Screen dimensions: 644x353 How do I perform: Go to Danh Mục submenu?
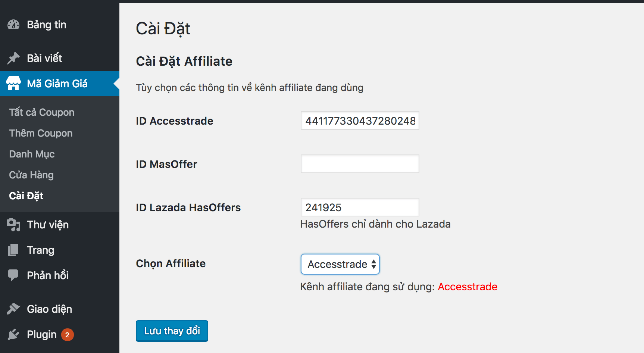click(32, 154)
